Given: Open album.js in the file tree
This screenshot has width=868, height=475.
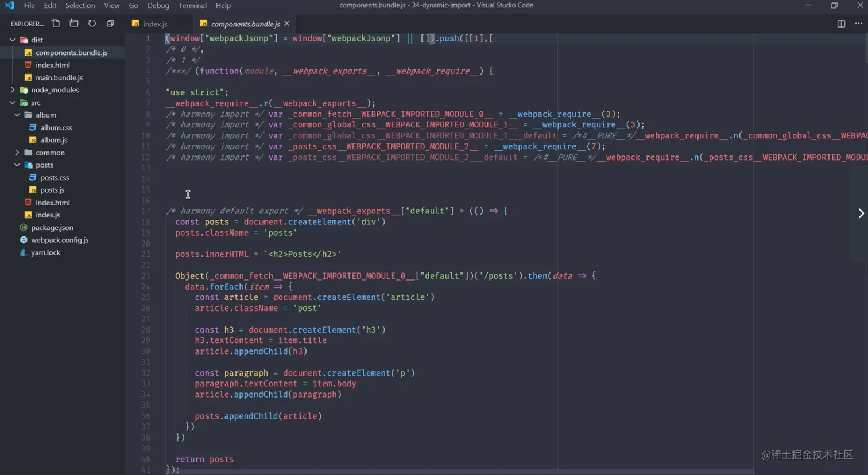Looking at the screenshot, I should tap(54, 140).
